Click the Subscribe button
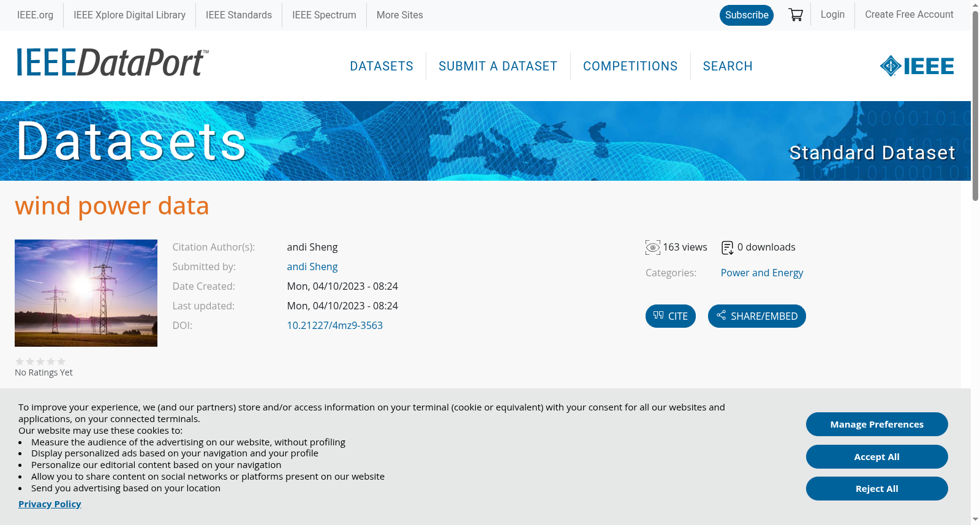Image resolution: width=980 pixels, height=525 pixels. [x=747, y=15]
